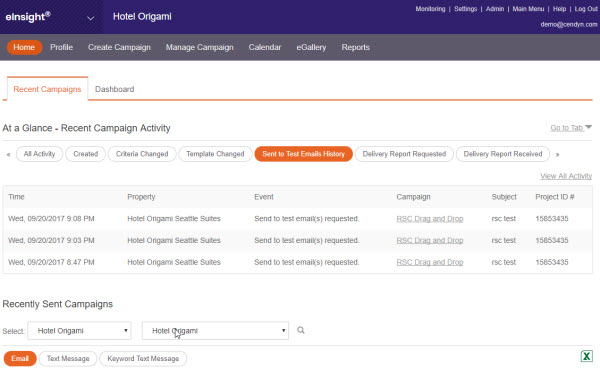Open the Go to Tab dropdown

click(x=571, y=127)
